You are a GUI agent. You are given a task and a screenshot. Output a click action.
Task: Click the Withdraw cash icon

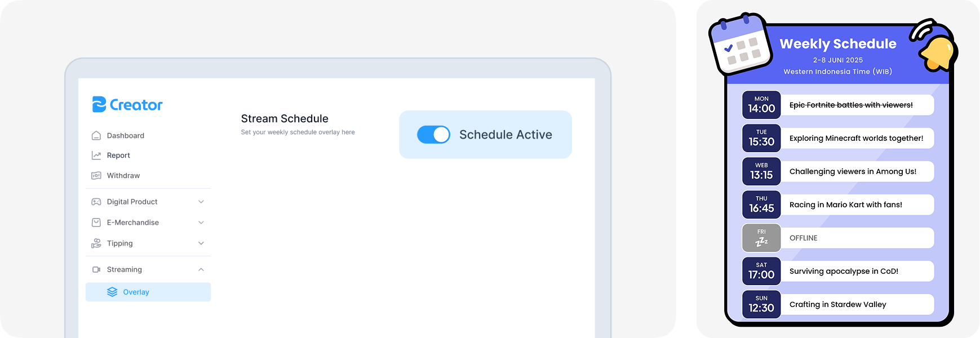click(96, 176)
